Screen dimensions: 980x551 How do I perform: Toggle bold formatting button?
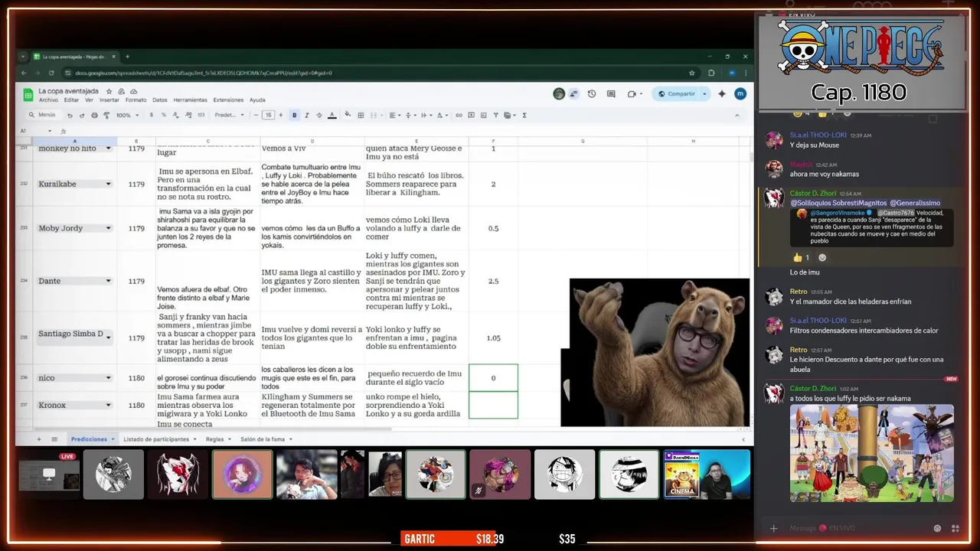click(294, 116)
